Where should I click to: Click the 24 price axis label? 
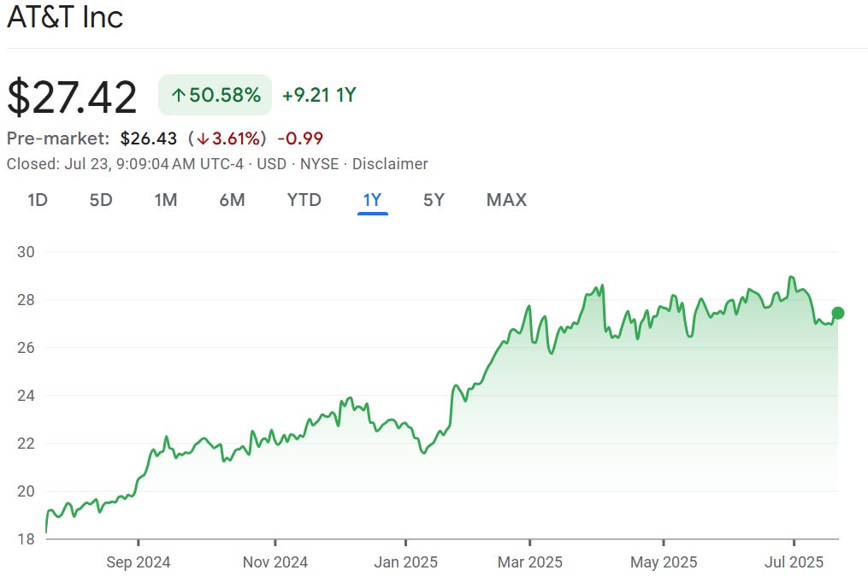pos(26,396)
